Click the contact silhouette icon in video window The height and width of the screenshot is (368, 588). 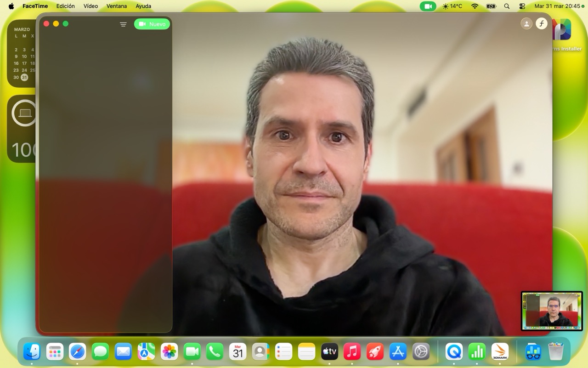click(526, 23)
